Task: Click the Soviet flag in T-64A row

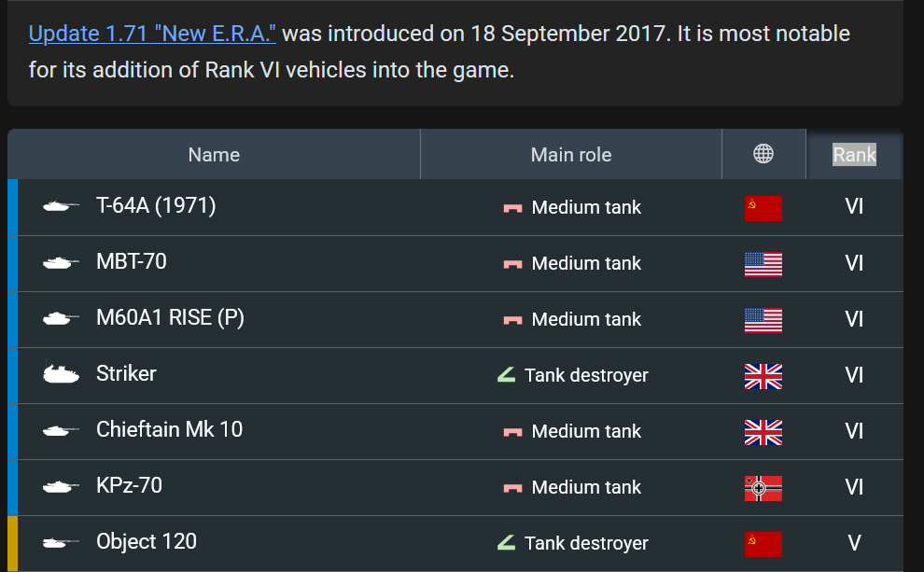Action: tap(763, 208)
